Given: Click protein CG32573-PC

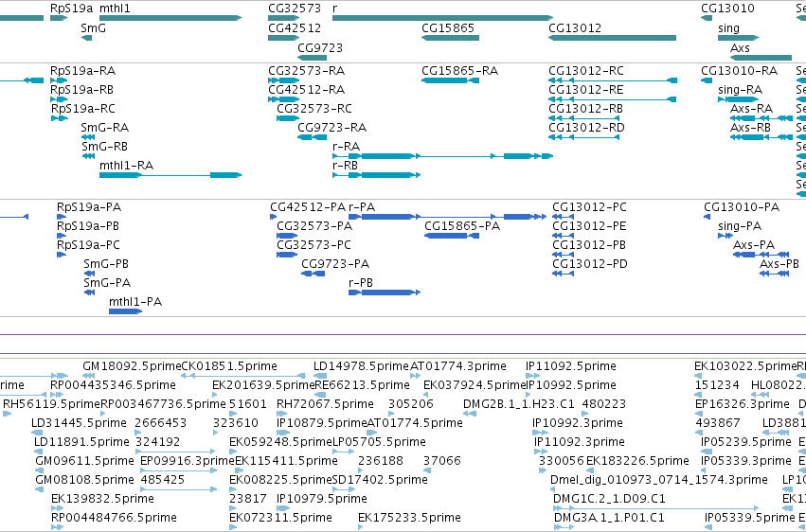Looking at the screenshot, I should pyautogui.click(x=287, y=255).
